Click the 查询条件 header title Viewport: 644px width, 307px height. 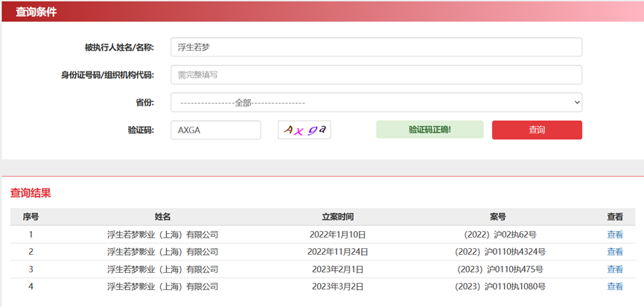[x=36, y=12]
